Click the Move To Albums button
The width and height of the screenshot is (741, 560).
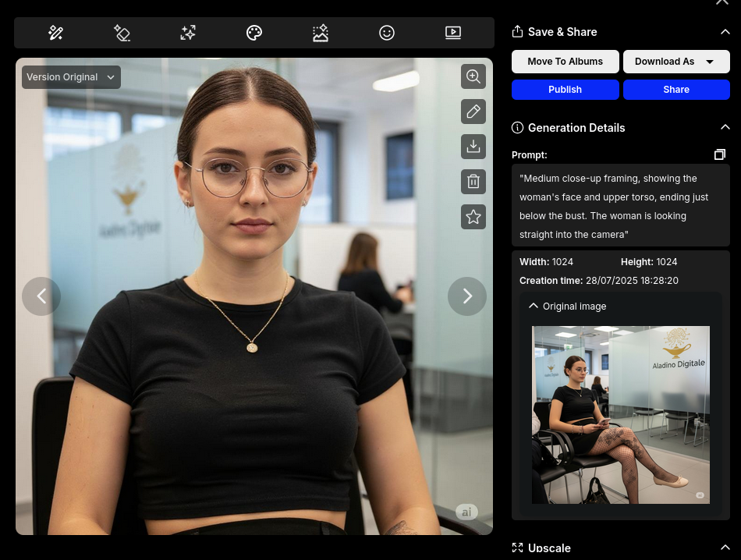(x=565, y=62)
